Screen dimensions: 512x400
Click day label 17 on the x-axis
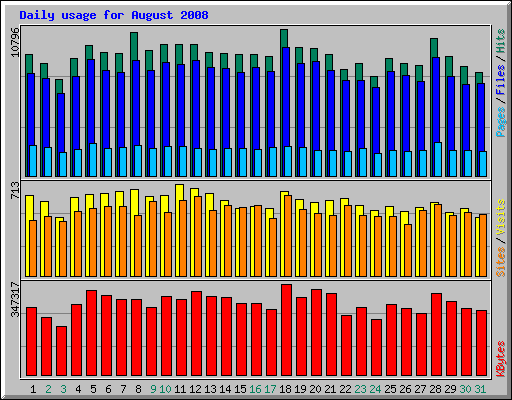(270, 389)
